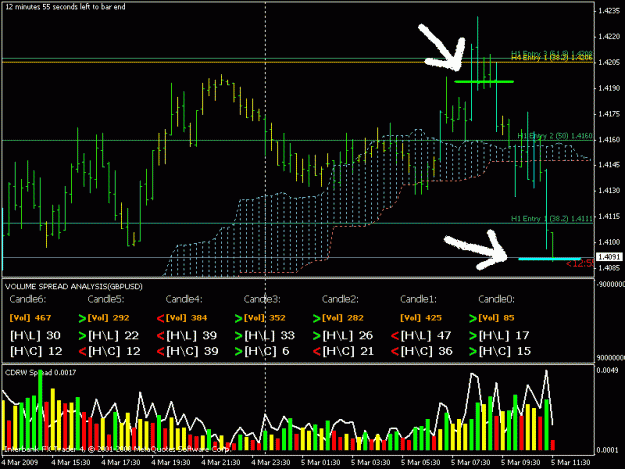This screenshot has height=469, width=625.
Task: Click the 'Candle4:' column header
Action: tap(184, 299)
